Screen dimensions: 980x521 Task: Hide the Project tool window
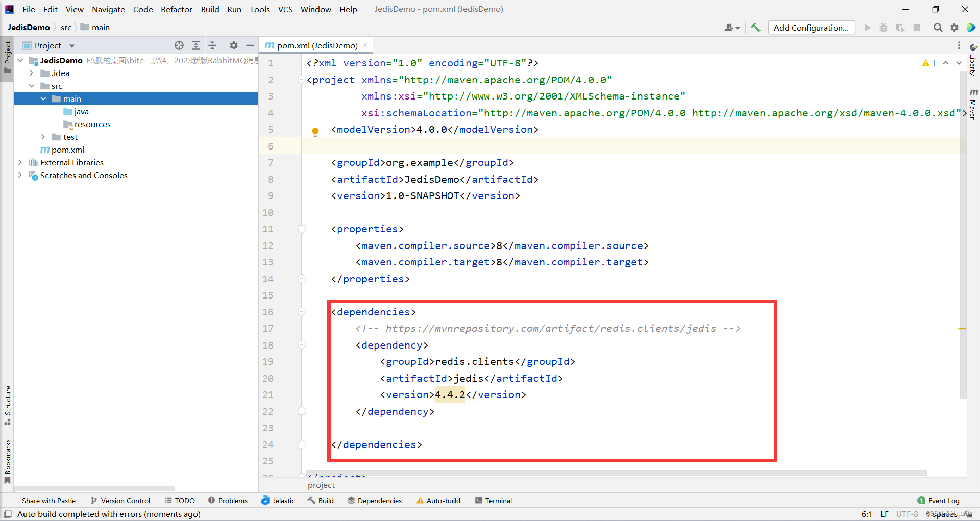tap(250, 45)
